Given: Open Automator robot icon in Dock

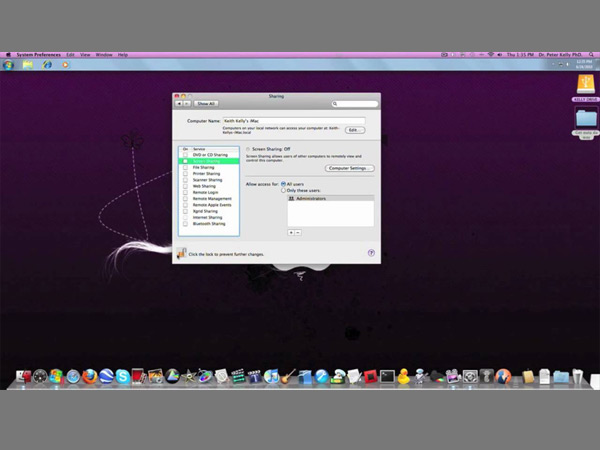Looking at the screenshot, I should click(x=420, y=377).
